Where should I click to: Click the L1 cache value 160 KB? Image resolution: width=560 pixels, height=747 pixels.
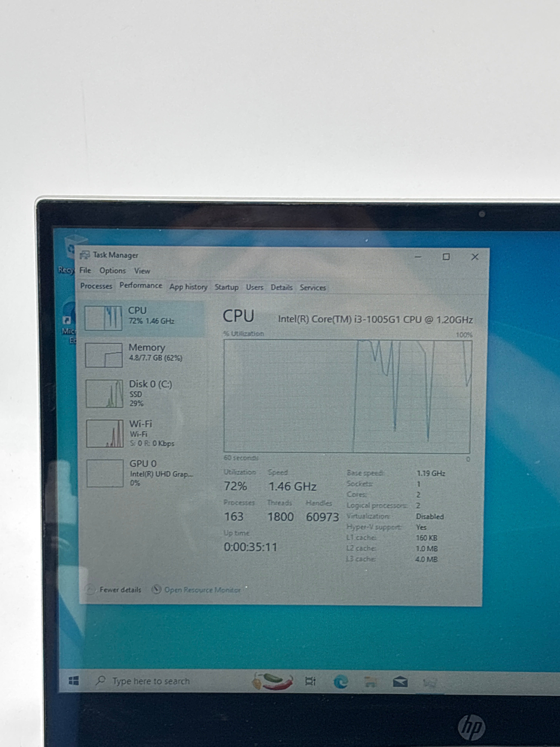426,538
